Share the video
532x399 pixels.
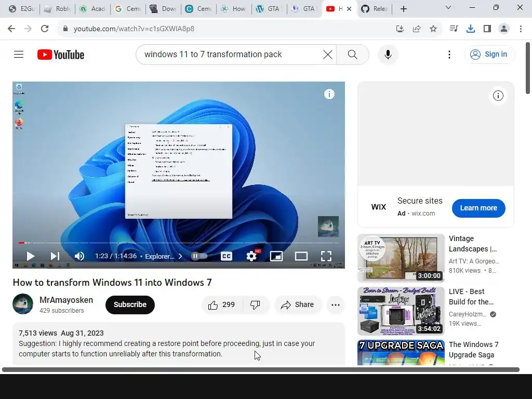tap(298, 304)
